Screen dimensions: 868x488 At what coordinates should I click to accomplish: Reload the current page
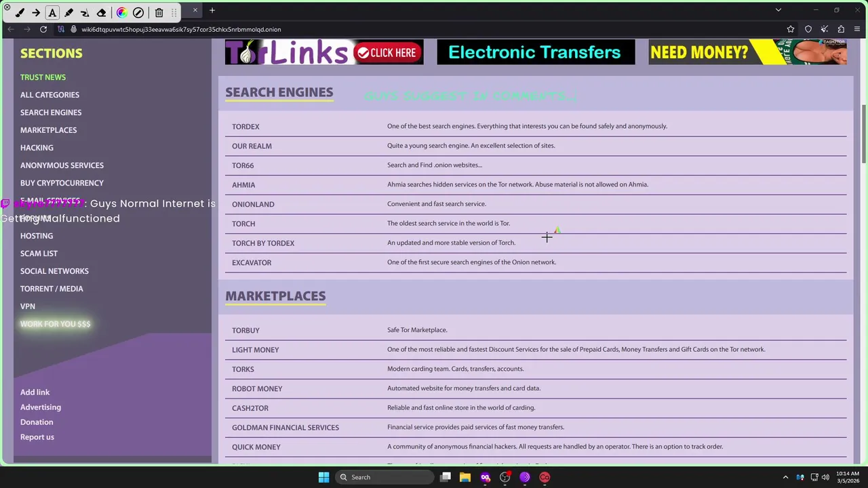point(43,29)
